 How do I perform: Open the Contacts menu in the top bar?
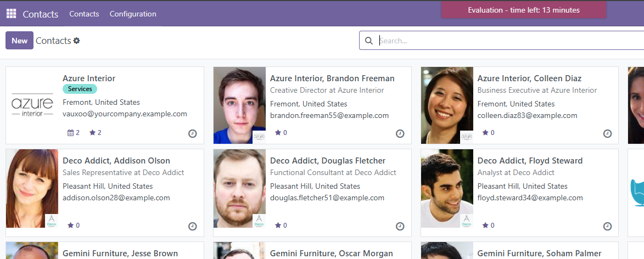pyautogui.click(x=84, y=14)
